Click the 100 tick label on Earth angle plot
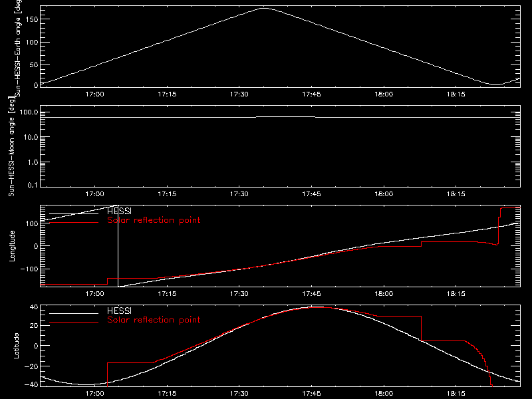 [x=31, y=43]
